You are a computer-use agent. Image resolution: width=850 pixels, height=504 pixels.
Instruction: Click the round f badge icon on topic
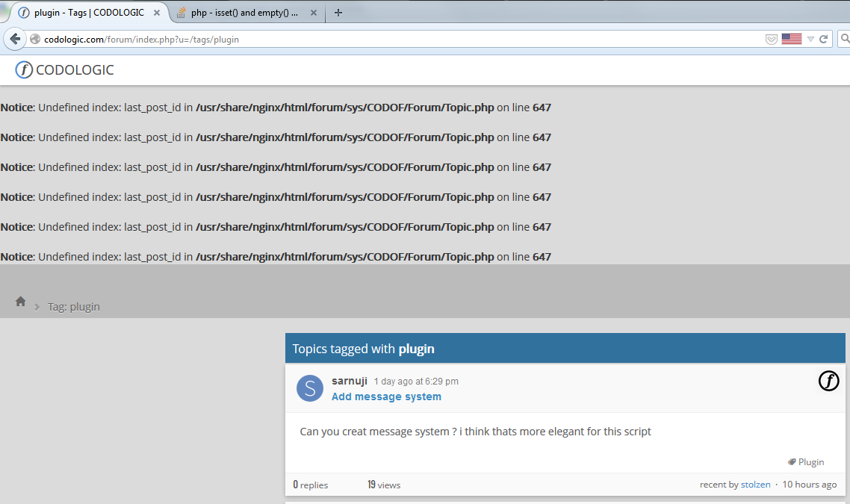[828, 381]
